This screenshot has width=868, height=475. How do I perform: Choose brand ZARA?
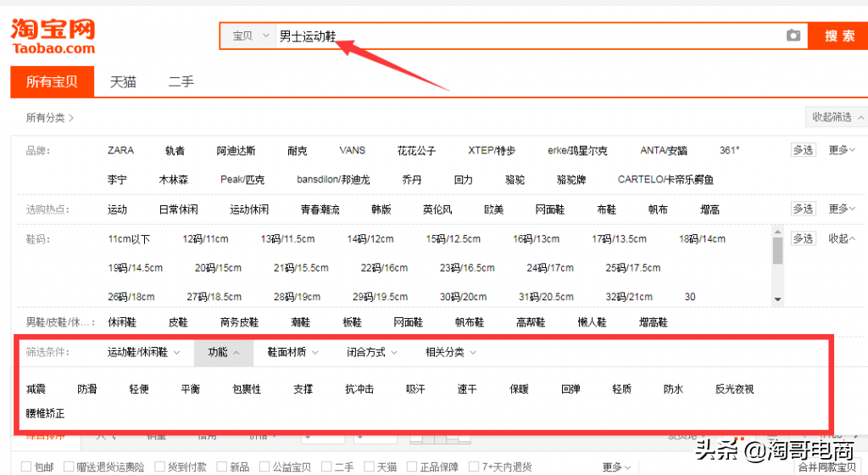point(120,150)
